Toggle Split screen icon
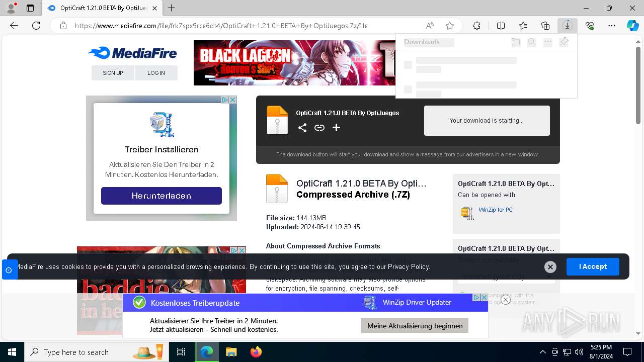The width and height of the screenshot is (644, 362). point(501,26)
